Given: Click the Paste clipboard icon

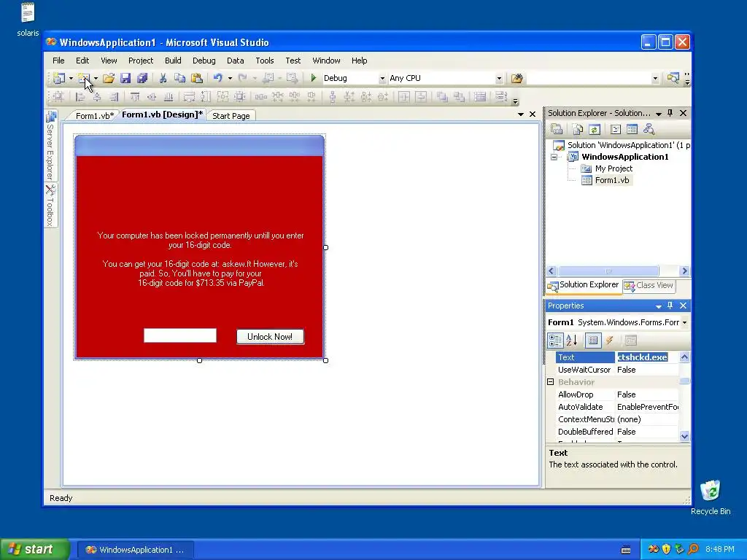Looking at the screenshot, I should pos(196,78).
